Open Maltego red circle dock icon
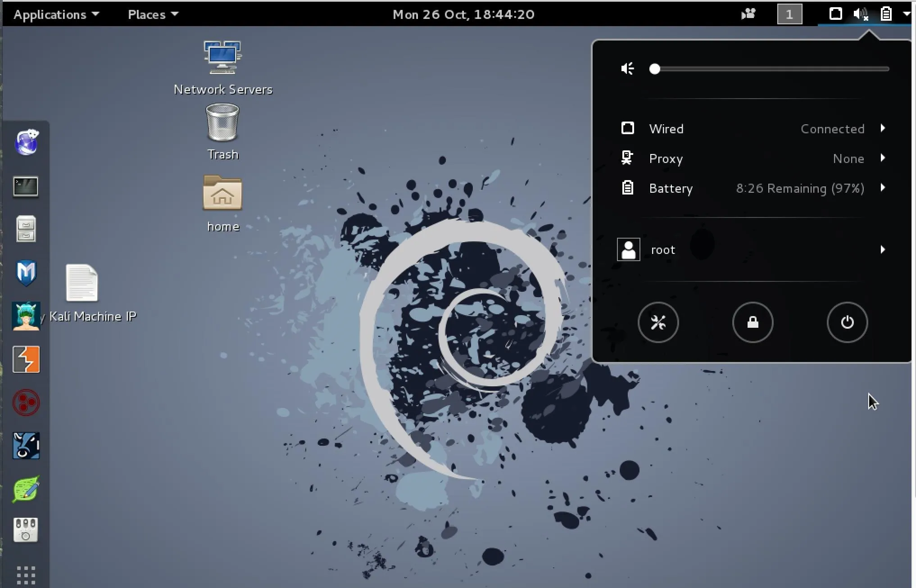 click(x=26, y=403)
